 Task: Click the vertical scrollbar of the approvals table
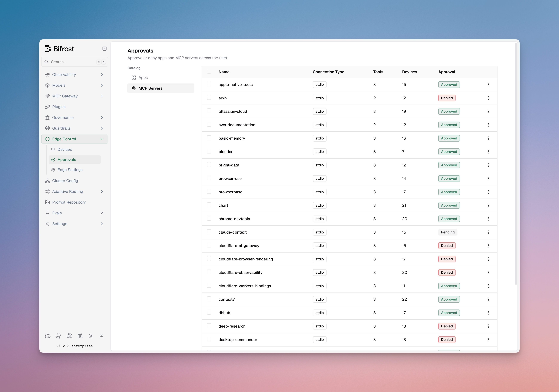pyautogui.click(x=516, y=163)
